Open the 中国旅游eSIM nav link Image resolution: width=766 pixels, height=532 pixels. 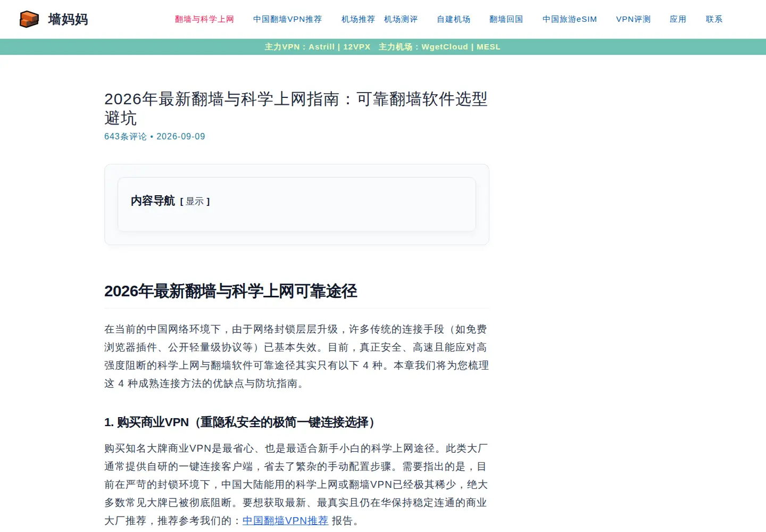[570, 19]
